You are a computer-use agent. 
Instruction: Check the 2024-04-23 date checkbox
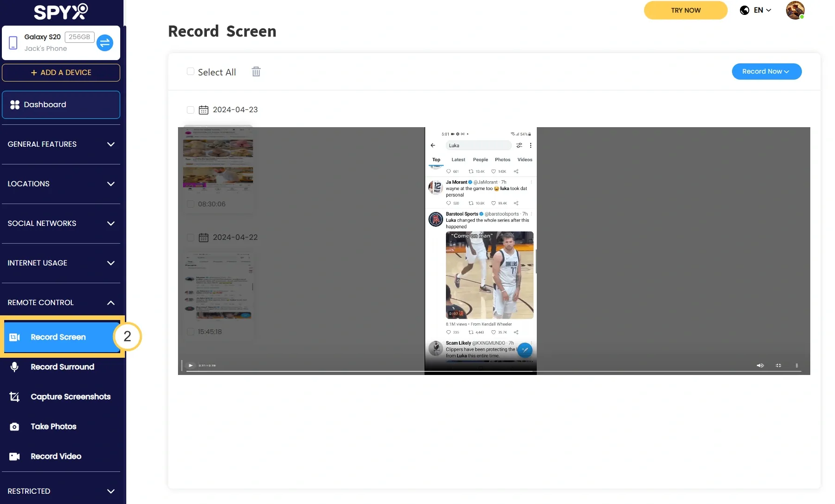(x=191, y=110)
